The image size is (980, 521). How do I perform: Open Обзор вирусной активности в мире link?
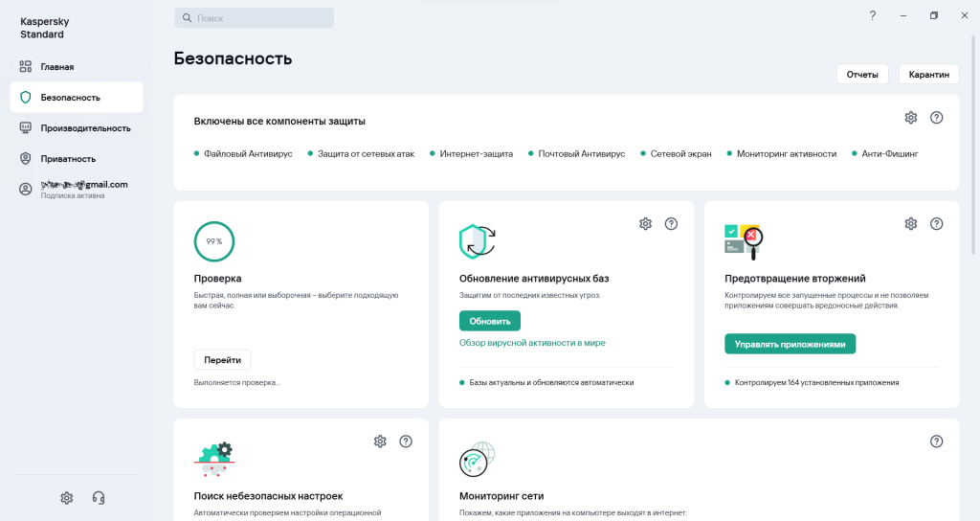[532, 343]
